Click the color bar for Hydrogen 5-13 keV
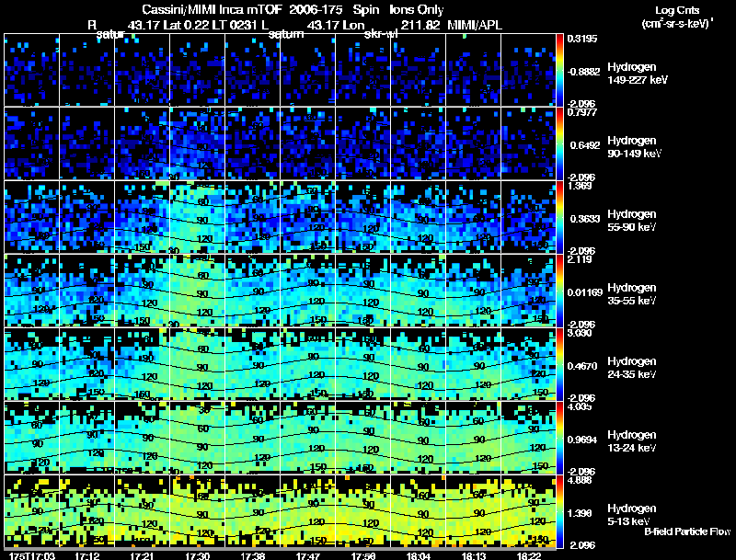Screen dimensions: 736x560 click(560, 510)
